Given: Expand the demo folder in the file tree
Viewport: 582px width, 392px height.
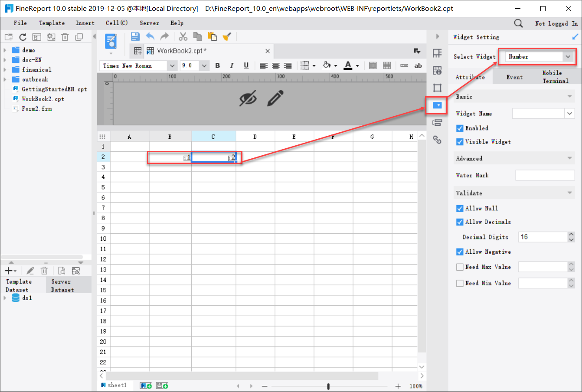Looking at the screenshot, I should tap(5, 50).
